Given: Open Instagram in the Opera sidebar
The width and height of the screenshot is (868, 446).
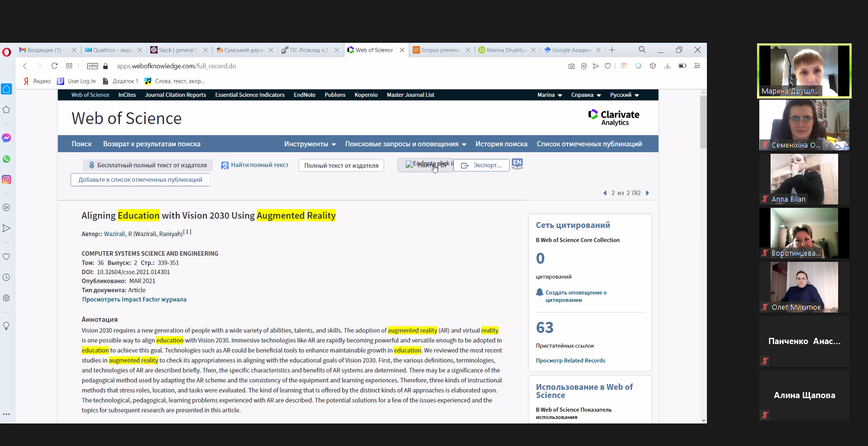Looking at the screenshot, I should 6,180.
